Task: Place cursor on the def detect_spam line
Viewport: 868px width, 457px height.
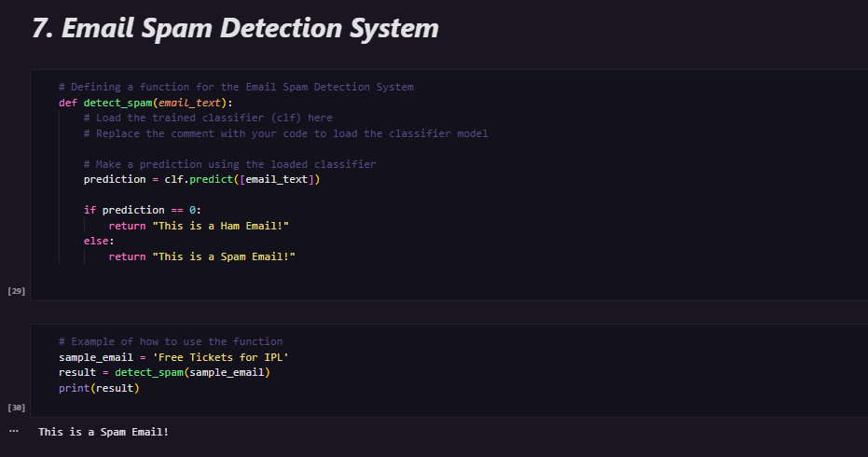Action: 145,103
